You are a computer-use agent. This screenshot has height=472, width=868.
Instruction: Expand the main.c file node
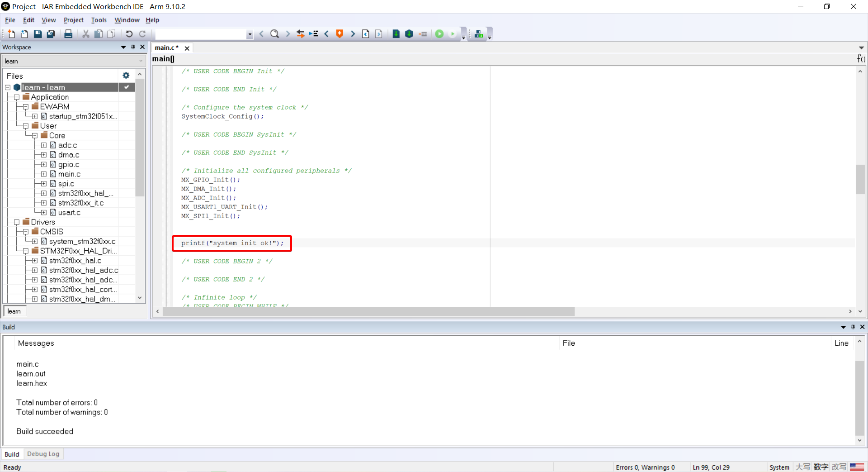[x=44, y=174]
